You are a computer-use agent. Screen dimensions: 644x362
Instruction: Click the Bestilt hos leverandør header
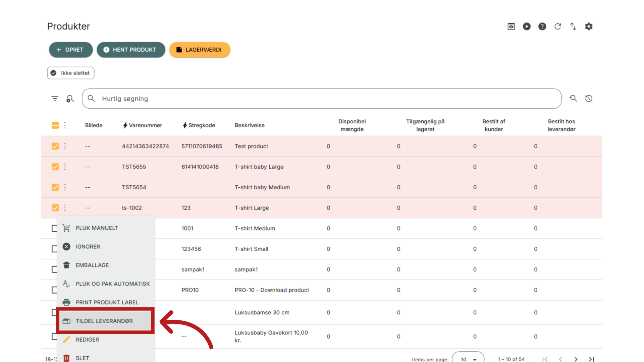(x=561, y=125)
